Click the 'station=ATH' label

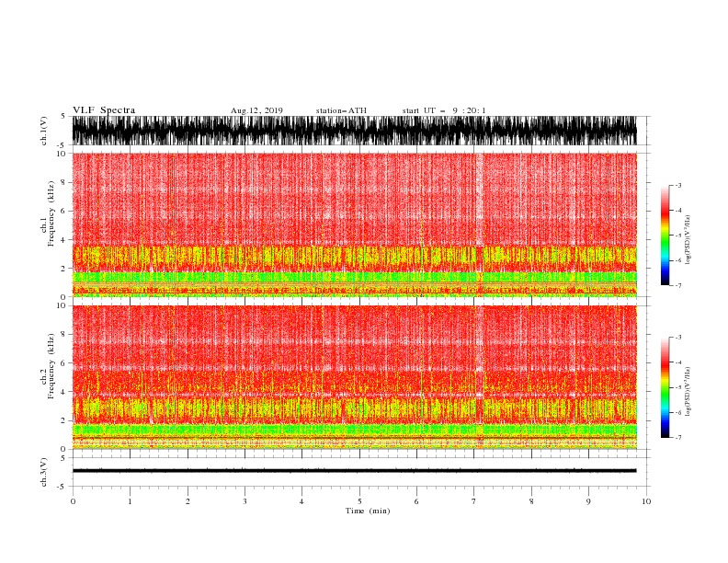coord(341,110)
